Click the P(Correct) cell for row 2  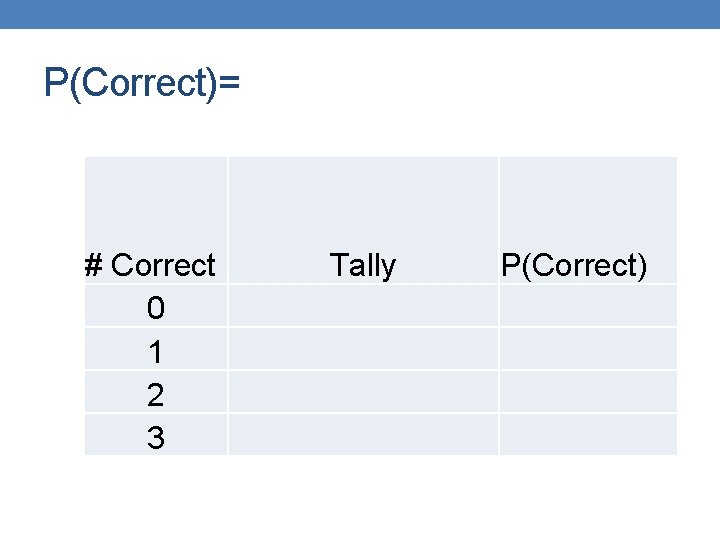coord(588,392)
